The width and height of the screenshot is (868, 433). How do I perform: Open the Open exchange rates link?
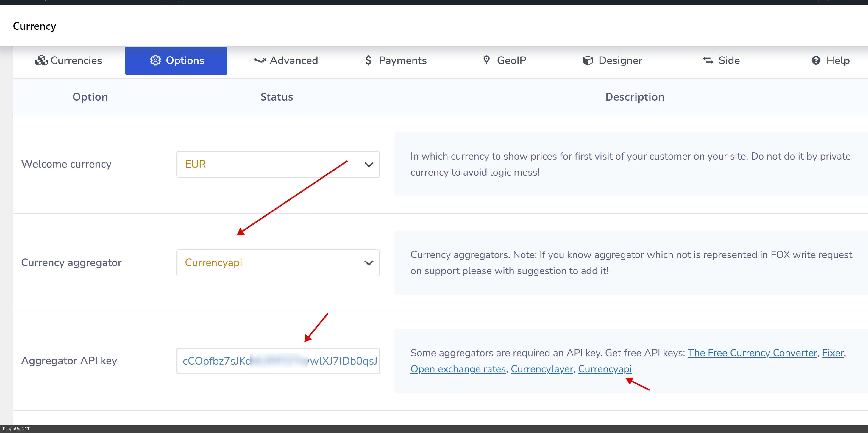[458, 369]
